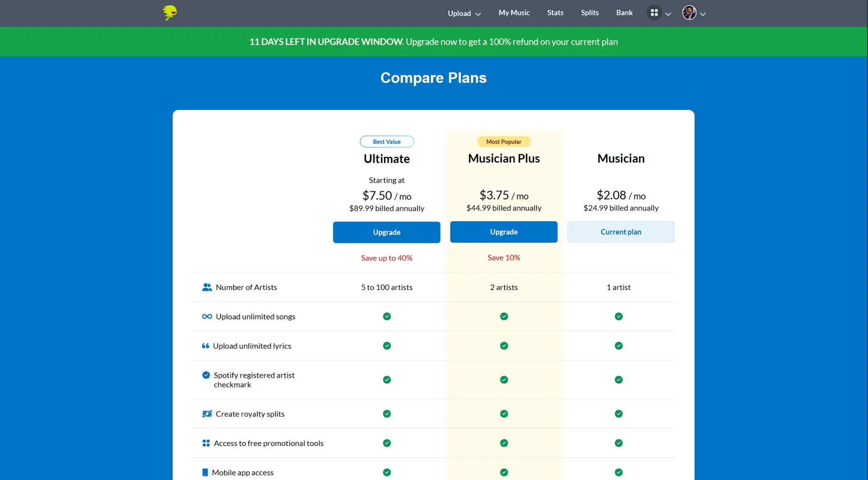This screenshot has width=868, height=480.
Task: Click the promotional tools grid icon
Action: coord(206,443)
